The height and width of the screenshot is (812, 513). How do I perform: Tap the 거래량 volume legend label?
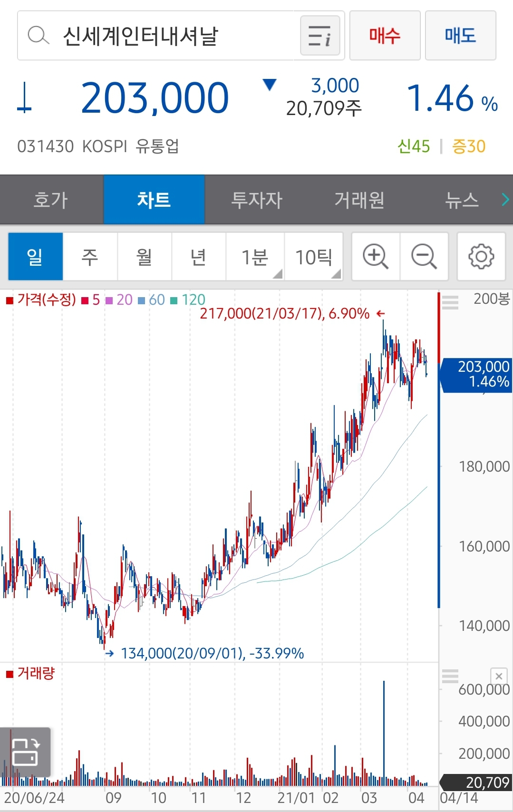click(x=31, y=673)
